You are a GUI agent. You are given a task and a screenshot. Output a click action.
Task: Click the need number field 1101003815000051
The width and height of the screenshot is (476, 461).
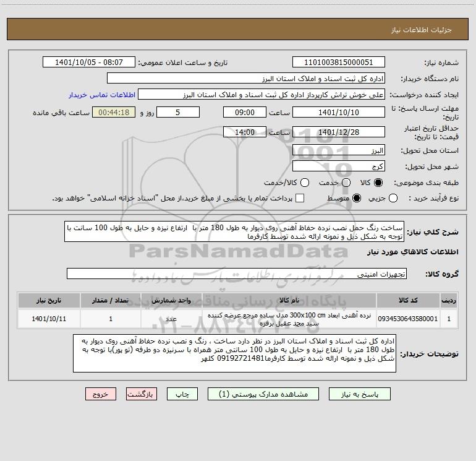[x=339, y=62]
